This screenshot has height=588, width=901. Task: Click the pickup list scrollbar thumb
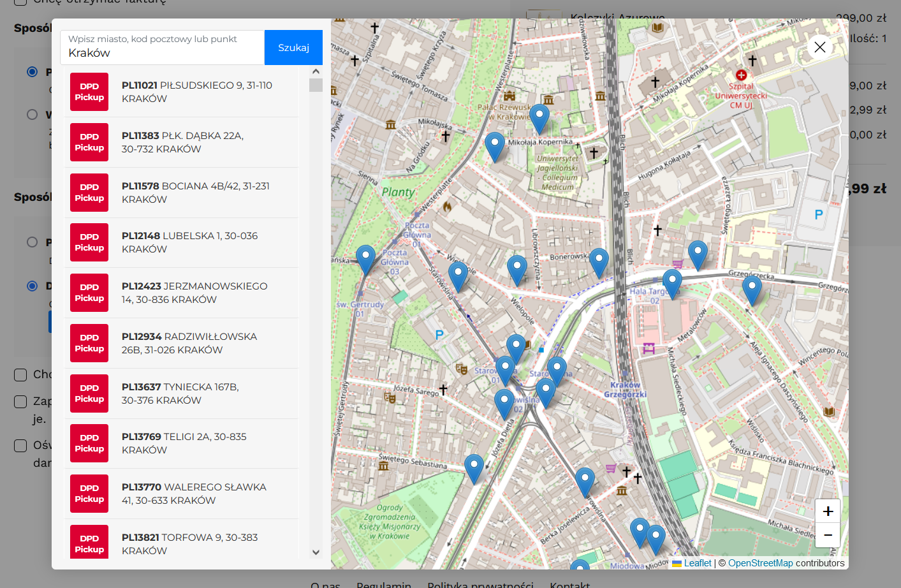316,85
